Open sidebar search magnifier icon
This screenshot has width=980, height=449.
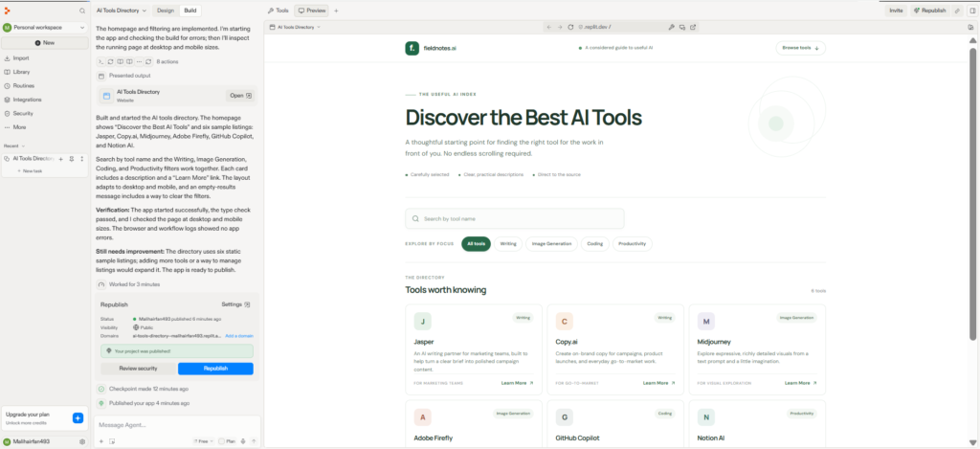[x=82, y=11]
